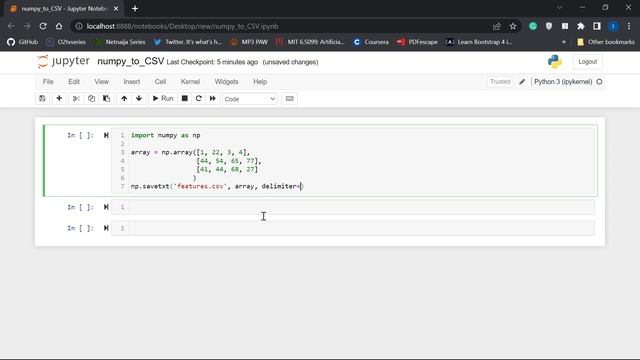Click the [44, 54, 65, 77] row text
Image resolution: width=640 pixels, height=360 pixels.
pyautogui.click(x=229, y=161)
